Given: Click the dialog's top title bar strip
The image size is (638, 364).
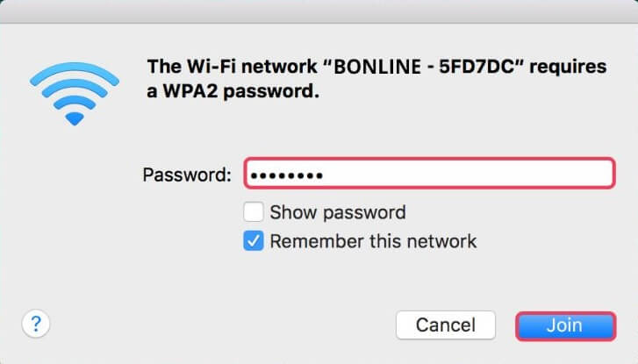Looking at the screenshot, I should [x=319, y=11].
